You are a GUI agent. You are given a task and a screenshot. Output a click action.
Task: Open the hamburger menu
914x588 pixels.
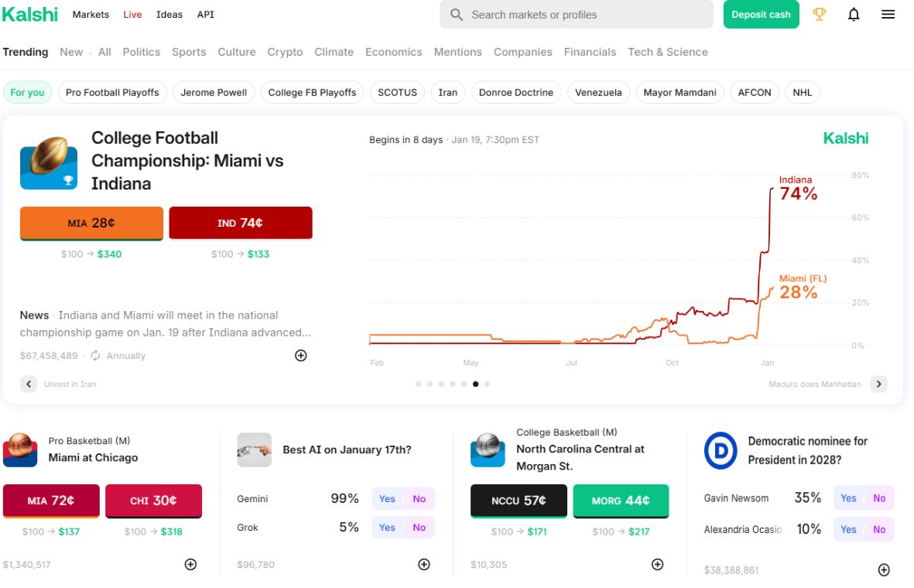pyautogui.click(x=888, y=14)
